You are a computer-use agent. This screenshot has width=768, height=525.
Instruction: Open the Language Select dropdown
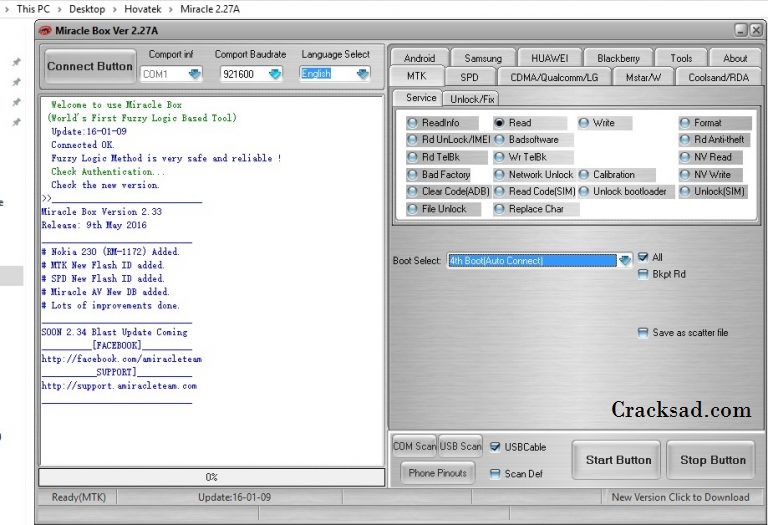[362, 74]
